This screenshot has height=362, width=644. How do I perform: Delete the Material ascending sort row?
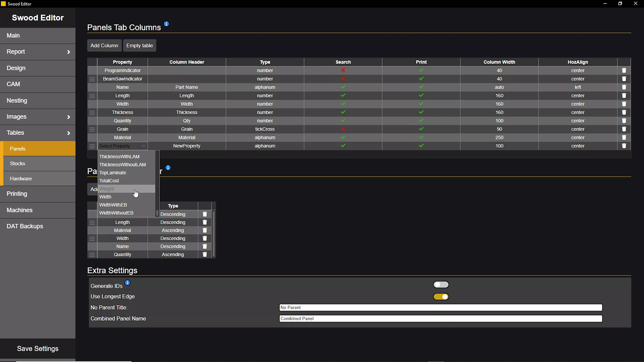[x=204, y=230]
